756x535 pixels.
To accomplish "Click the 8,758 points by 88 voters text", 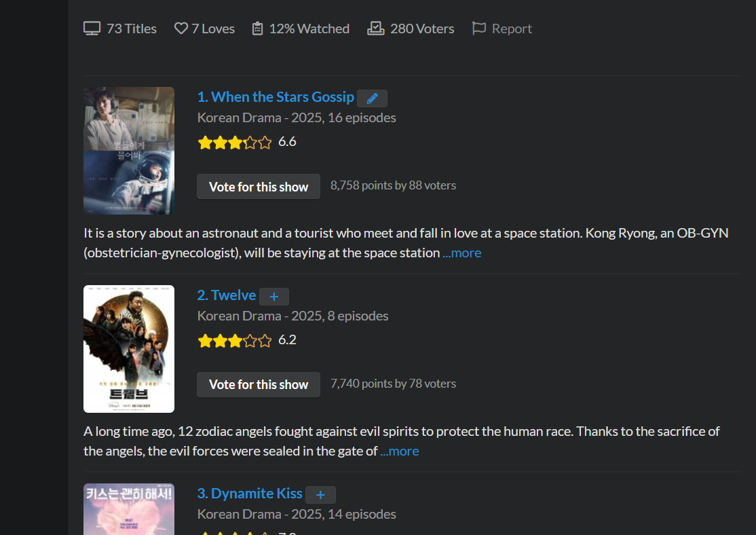I will [x=393, y=185].
